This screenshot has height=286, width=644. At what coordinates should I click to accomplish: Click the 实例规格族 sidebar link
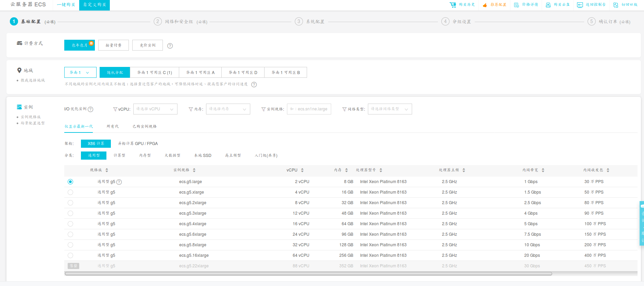[31, 117]
